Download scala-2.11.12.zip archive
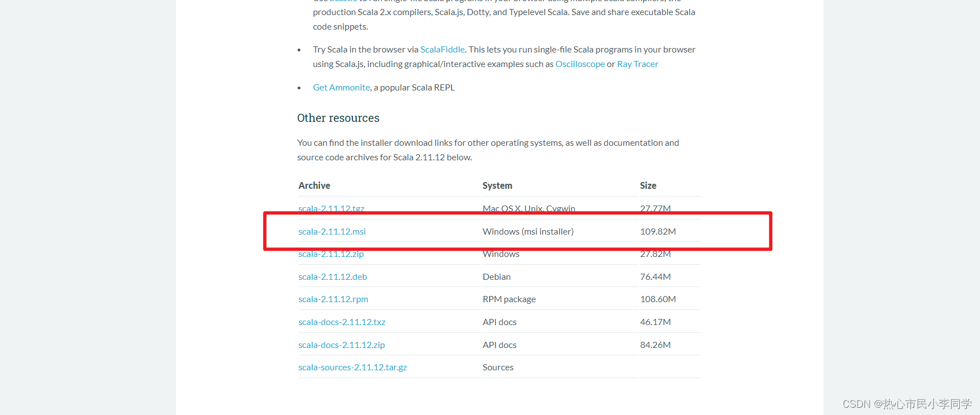 point(331,254)
